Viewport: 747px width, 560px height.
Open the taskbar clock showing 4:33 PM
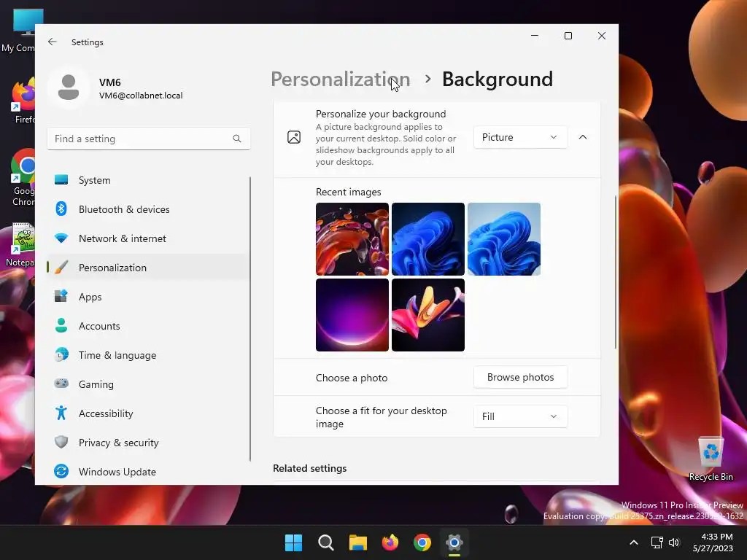pyautogui.click(x=713, y=542)
